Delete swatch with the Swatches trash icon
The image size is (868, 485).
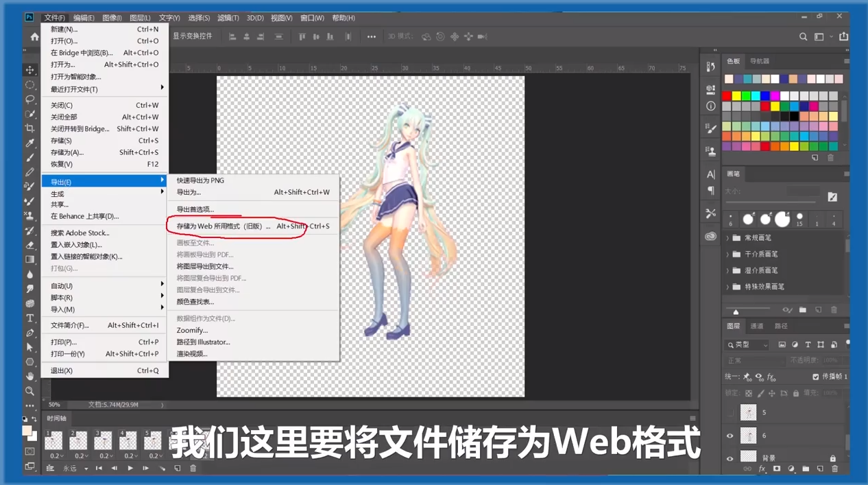coord(830,158)
